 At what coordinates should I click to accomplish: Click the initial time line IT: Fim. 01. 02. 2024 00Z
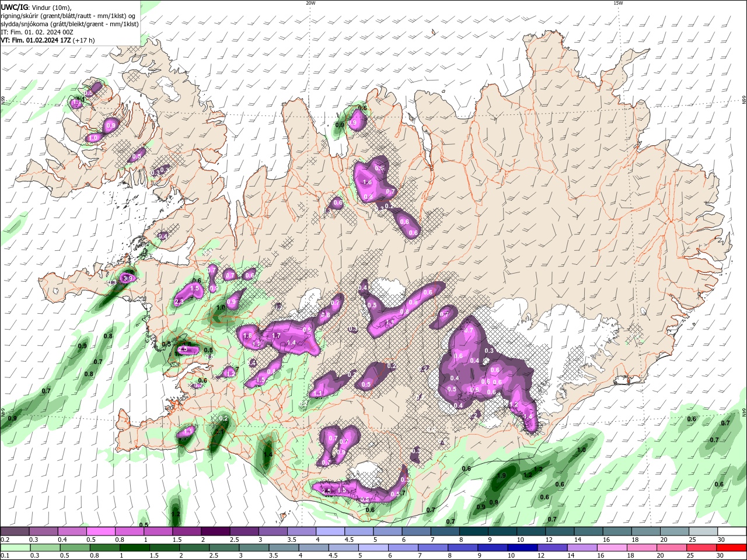(37, 32)
